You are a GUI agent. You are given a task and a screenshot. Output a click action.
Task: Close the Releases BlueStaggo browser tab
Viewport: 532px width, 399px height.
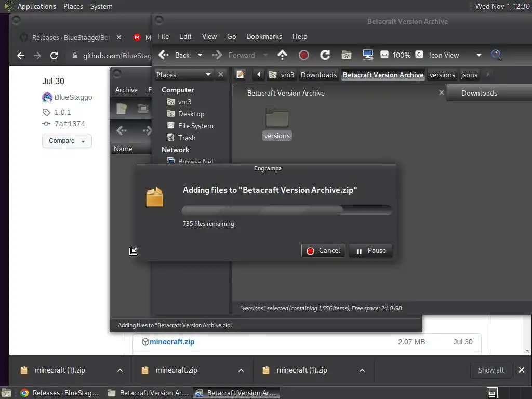[119, 37]
